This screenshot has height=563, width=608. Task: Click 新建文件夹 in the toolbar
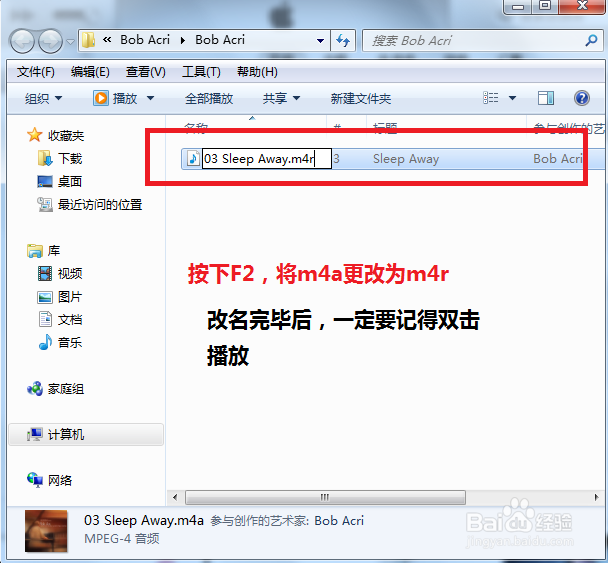pyautogui.click(x=361, y=98)
